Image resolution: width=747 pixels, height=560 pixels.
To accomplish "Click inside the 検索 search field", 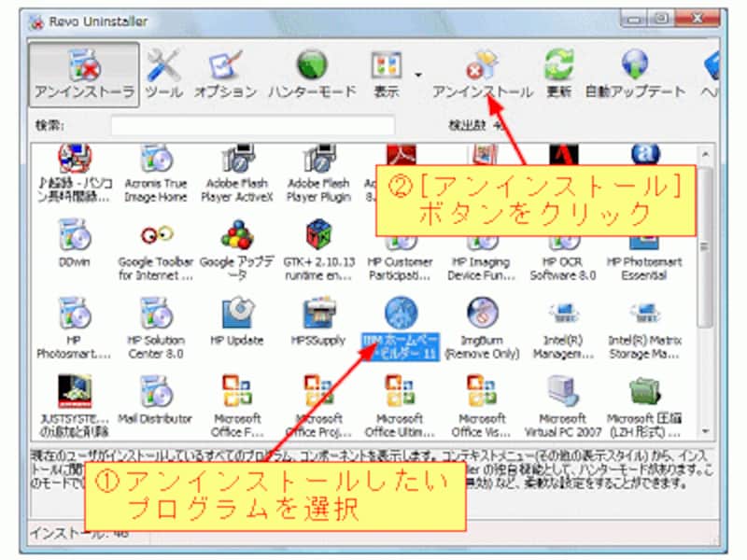I will coord(253,126).
